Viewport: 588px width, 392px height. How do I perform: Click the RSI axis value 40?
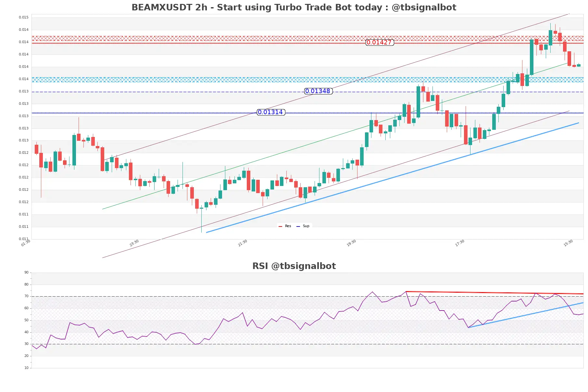[26, 332]
